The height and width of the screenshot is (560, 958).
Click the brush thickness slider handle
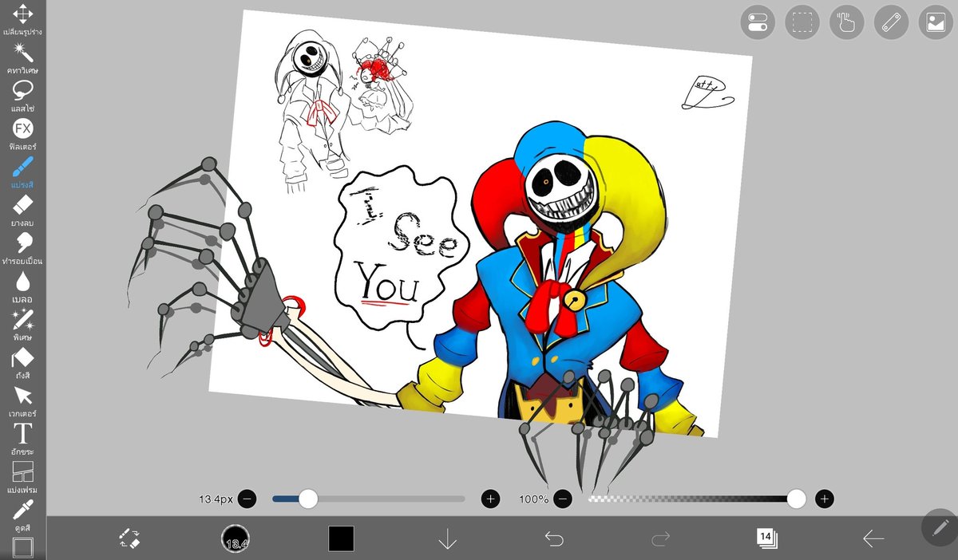pos(307,499)
